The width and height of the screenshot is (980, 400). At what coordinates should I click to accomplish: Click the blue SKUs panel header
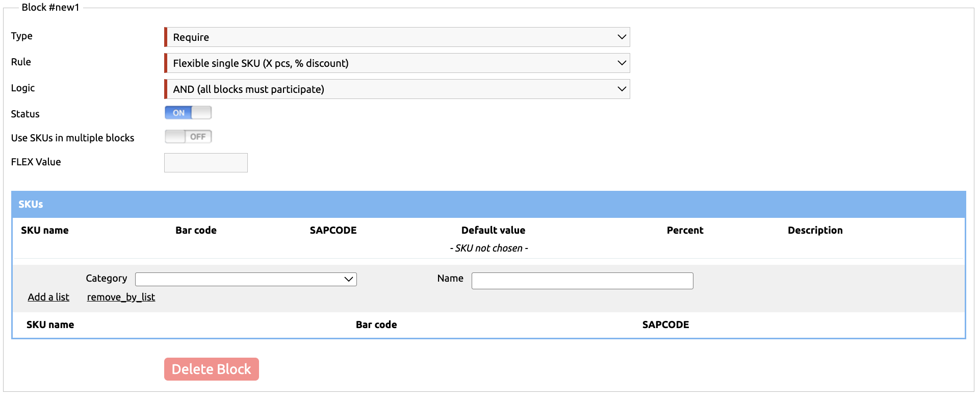488,204
